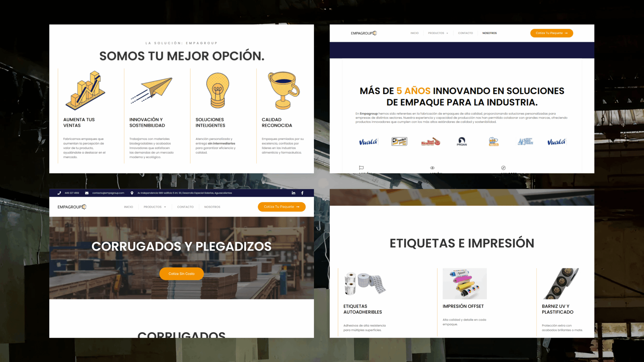The width and height of the screenshot is (644, 362).
Task: Click the growth chart icon above Aumenta Tus Ventas
Action: [86, 90]
